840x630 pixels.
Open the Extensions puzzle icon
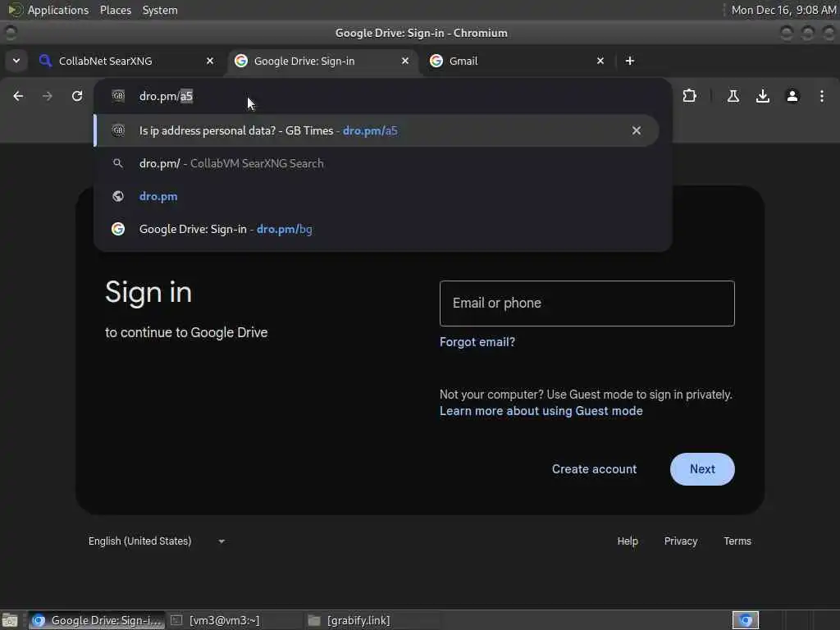tap(689, 96)
